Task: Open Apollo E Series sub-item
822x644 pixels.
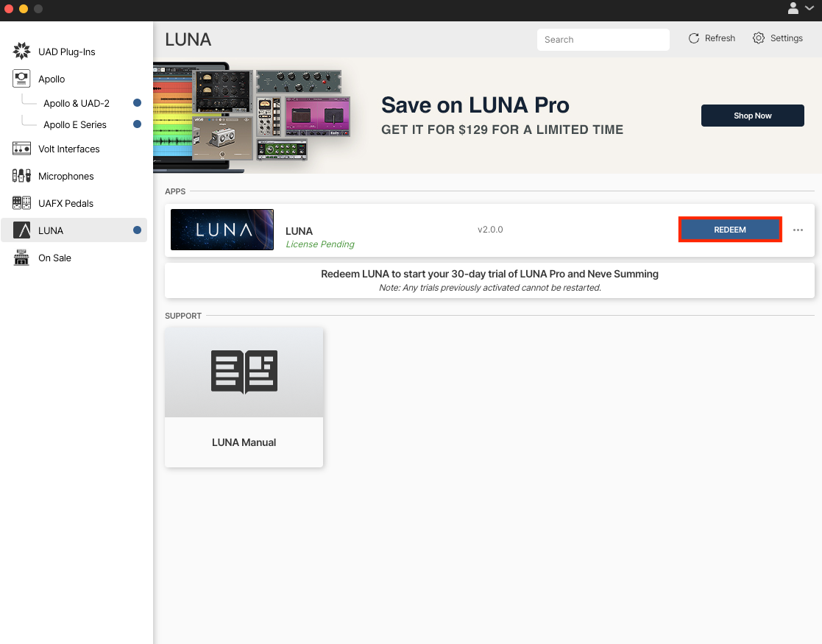Action: (x=75, y=125)
